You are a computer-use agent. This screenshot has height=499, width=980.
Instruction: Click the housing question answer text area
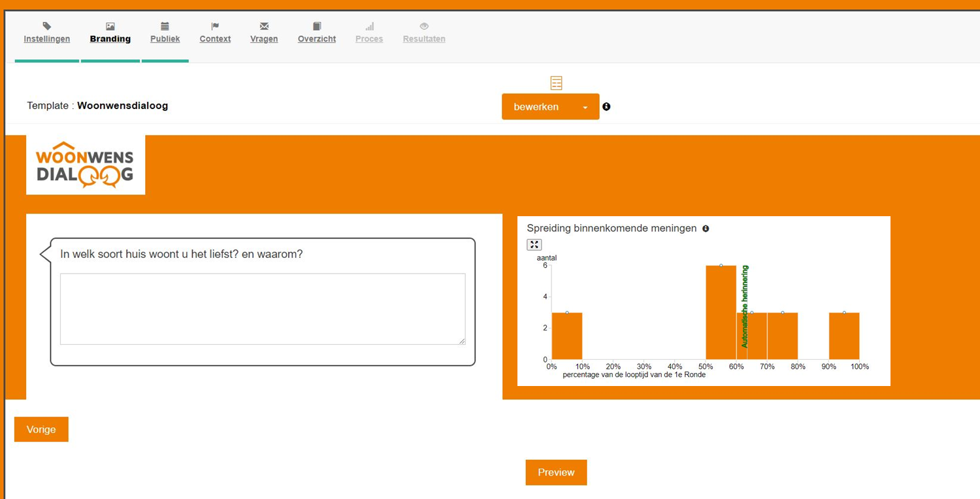click(263, 309)
